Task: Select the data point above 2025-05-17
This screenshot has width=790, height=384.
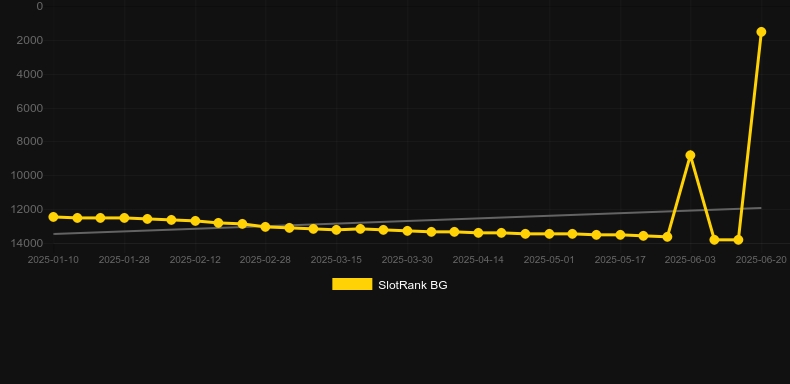Action: 620,235
